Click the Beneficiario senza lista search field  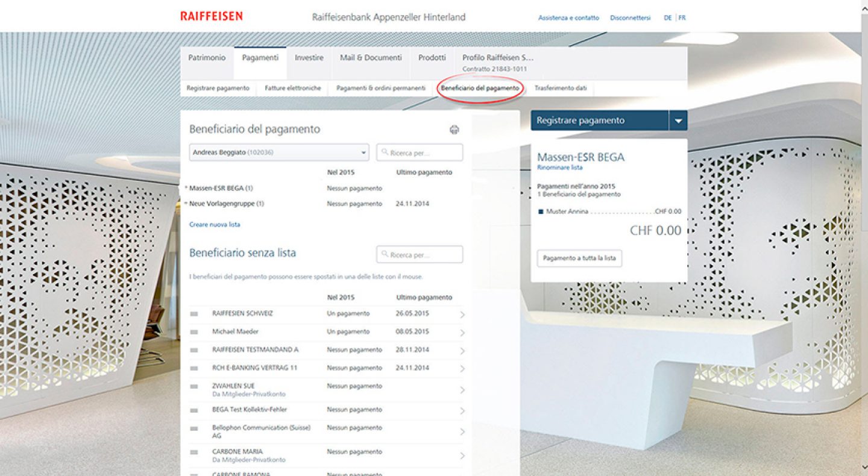tap(420, 255)
